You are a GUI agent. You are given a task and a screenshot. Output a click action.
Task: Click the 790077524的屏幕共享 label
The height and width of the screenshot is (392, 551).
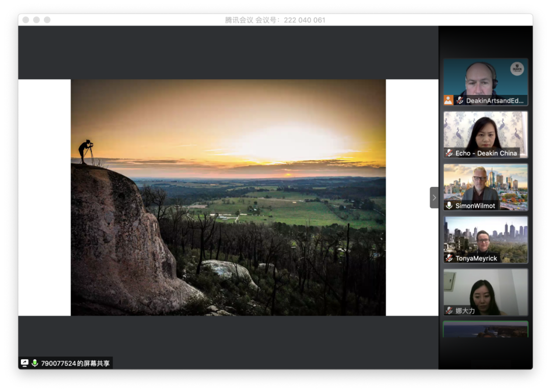tap(76, 364)
